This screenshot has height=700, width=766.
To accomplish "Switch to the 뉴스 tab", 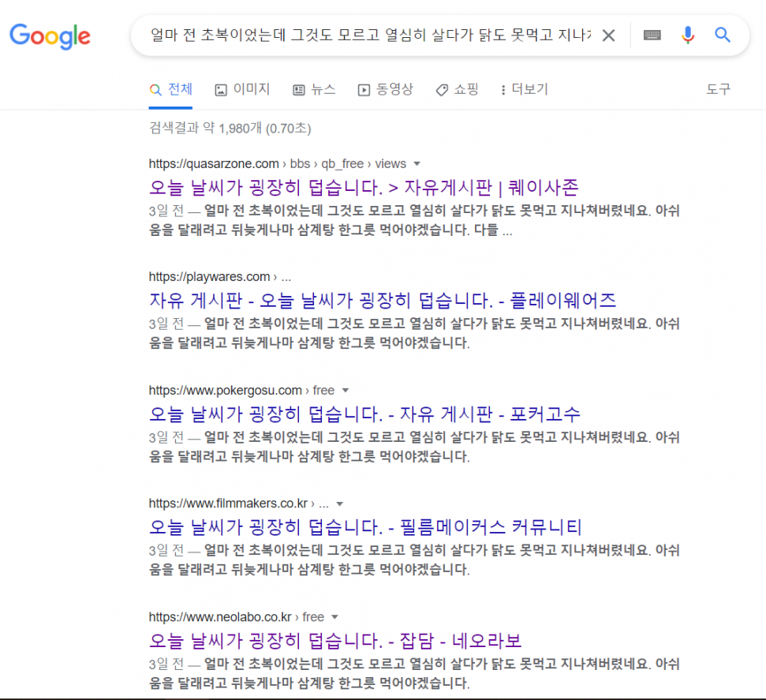I will pyautogui.click(x=314, y=89).
